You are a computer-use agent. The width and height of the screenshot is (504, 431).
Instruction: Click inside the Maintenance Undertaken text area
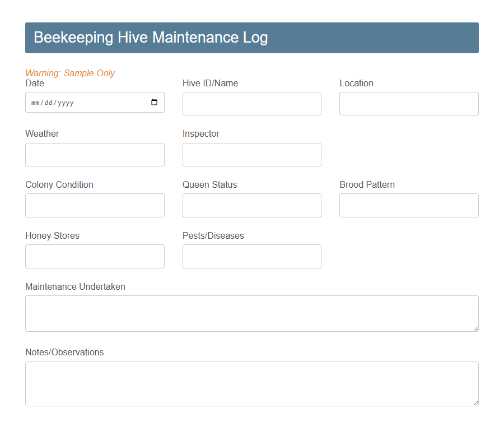click(251, 313)
